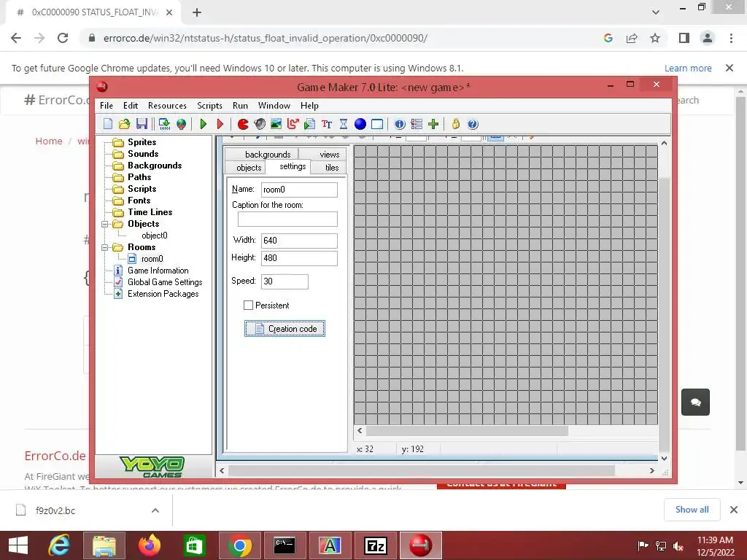Click the Width field showing 640

[x=299, y=241]
